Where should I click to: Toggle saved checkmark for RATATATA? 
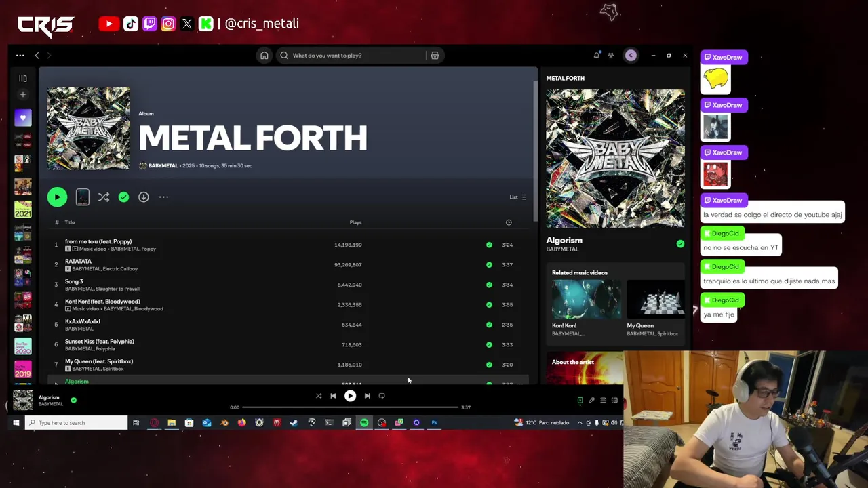489,265
